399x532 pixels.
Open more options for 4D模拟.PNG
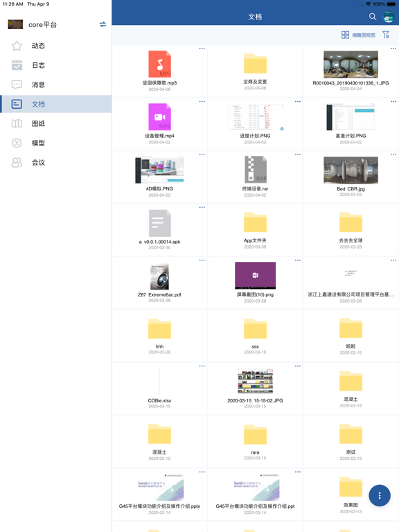[x=202, y=154]
